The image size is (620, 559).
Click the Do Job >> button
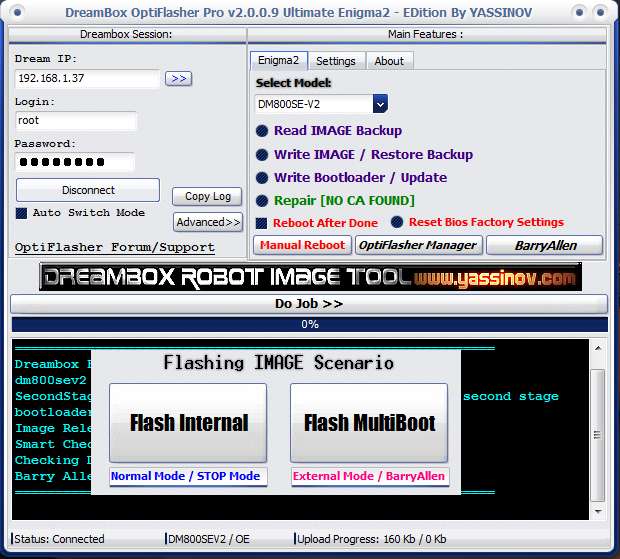309,304
